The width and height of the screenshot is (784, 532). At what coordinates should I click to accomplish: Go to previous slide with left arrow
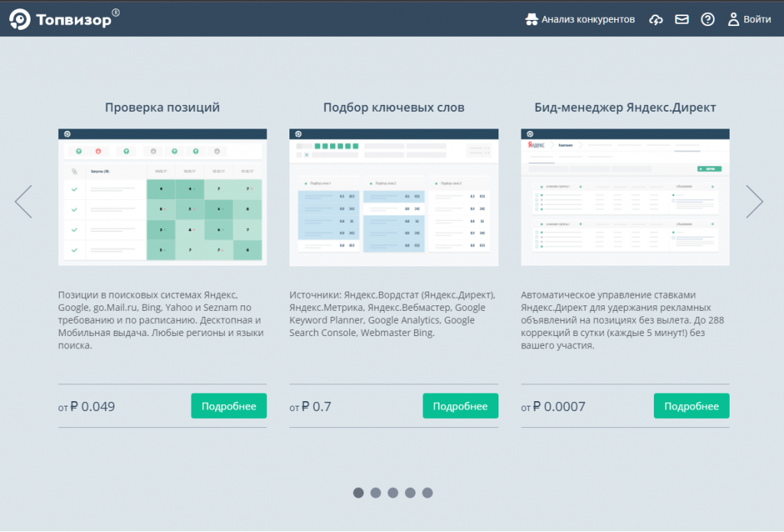click(23, 201)
